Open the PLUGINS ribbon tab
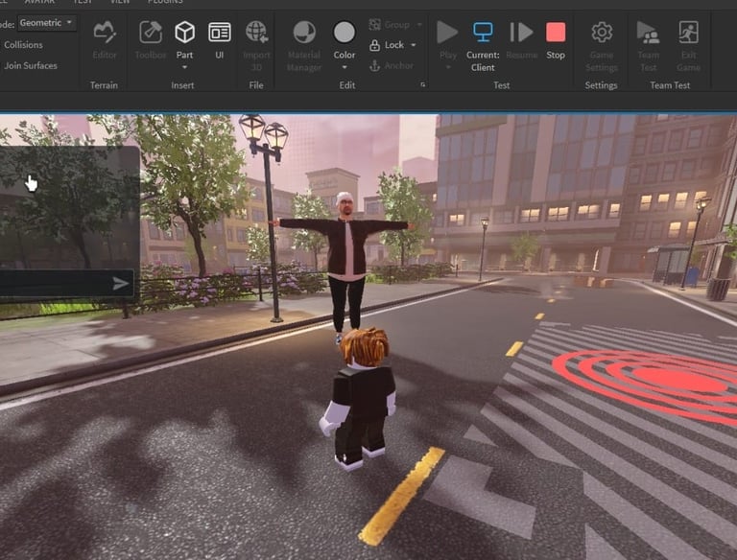 (165, 2)
